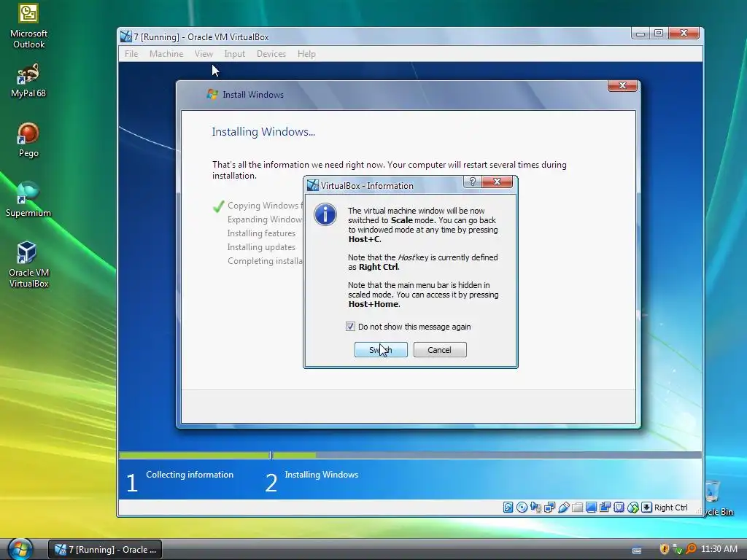Click the audio status icon

pos(535,507)
